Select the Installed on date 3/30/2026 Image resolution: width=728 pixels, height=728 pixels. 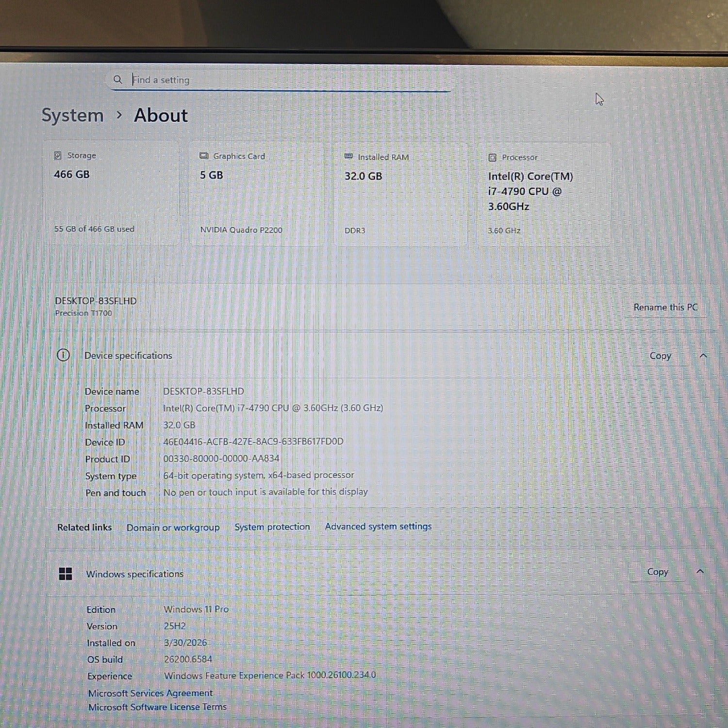185,643
